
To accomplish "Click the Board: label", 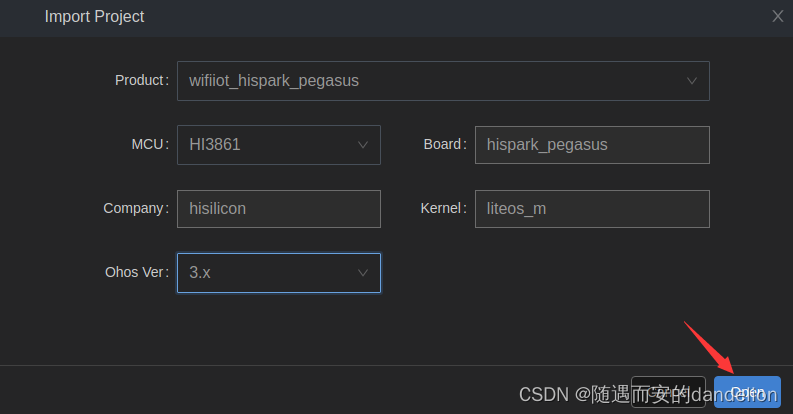I will coord(445,145).
